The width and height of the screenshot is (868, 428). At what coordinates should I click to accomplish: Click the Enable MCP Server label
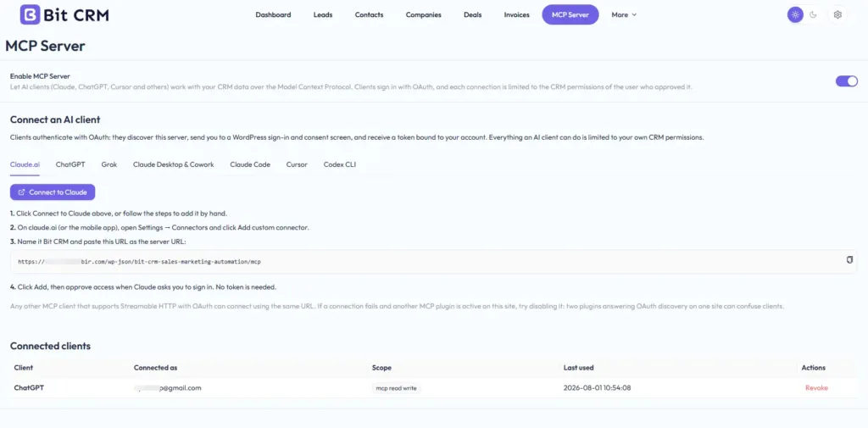point(40,76)
